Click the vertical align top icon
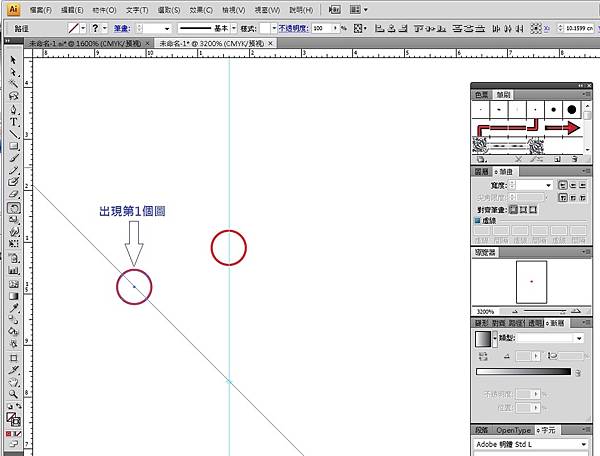Viewport: 600px width, 456px height. [x=418, y=28]
